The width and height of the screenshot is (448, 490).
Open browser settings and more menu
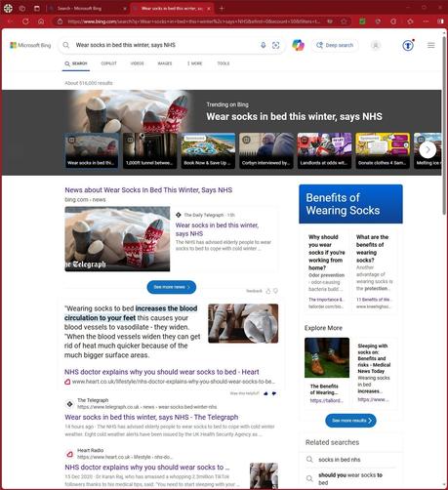[426, 21]
